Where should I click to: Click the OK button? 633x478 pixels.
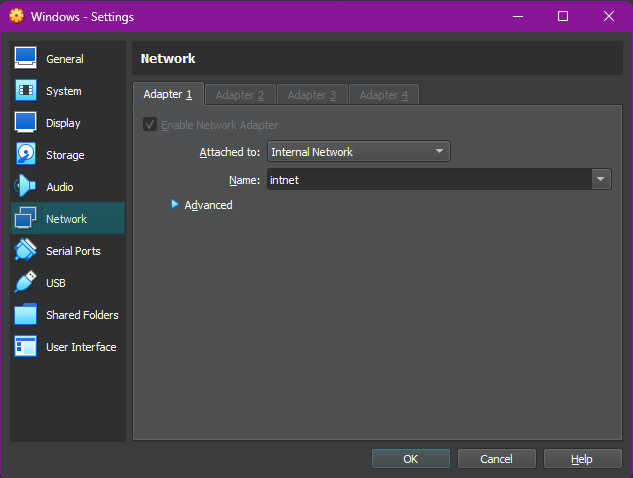pos(411,459)
